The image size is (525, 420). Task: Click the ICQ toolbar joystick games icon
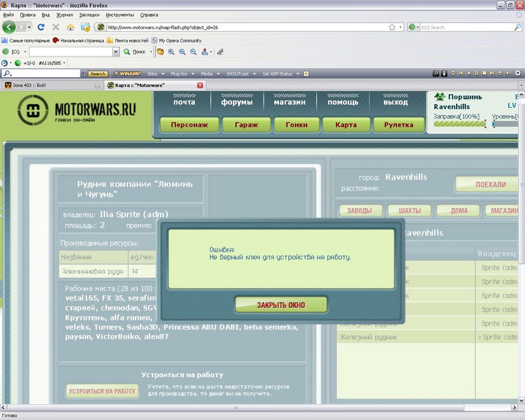click(x=204, y=51)
